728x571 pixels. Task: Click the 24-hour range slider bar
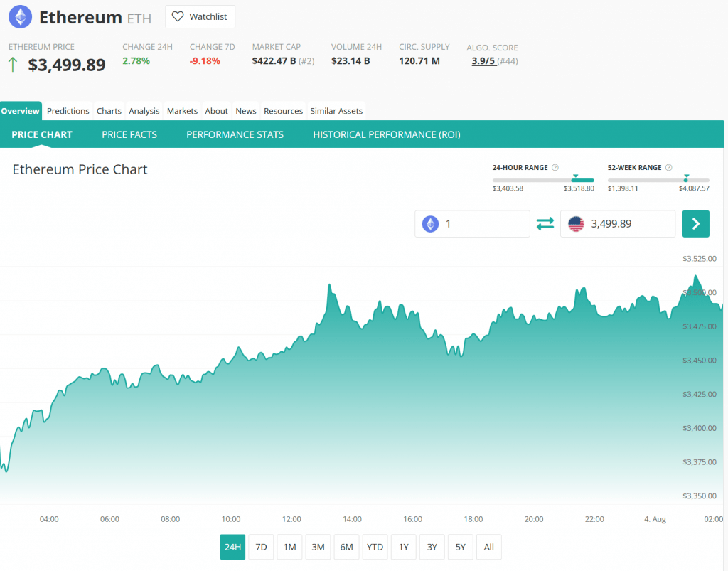point(543,181)
